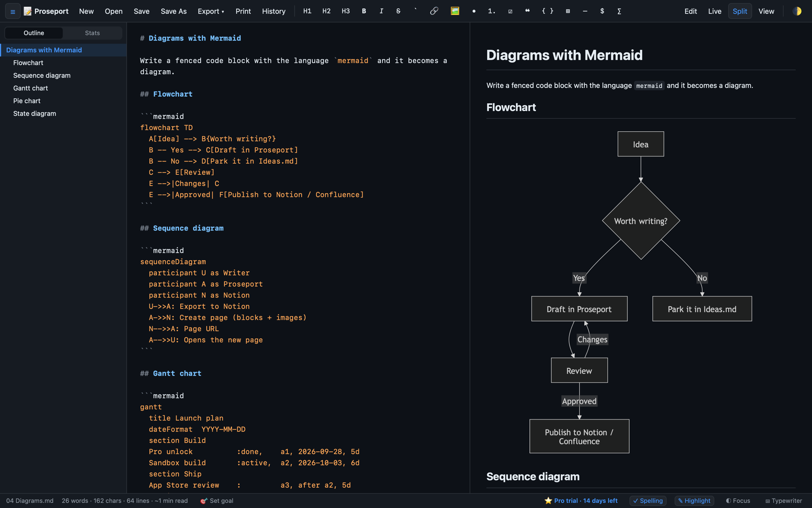Toggle the sidebar hamburger menu icon
This screenshot has height=508, width=812.
click(x=13, y=11)
